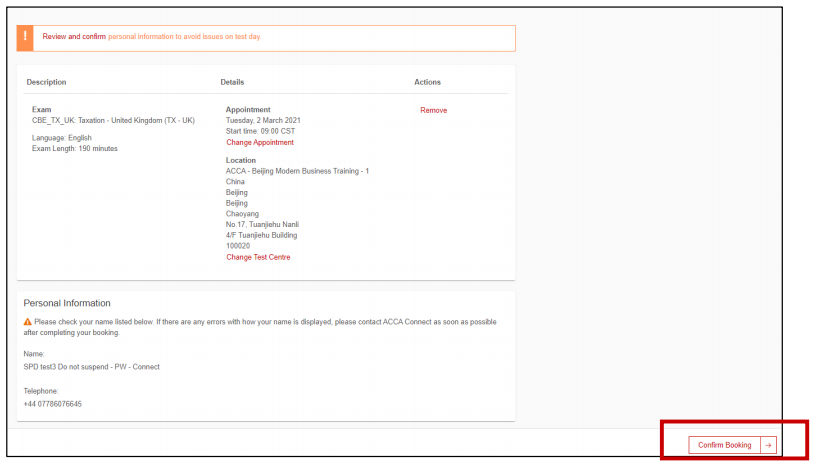This screenshot has height=469, width=814.
Task: Click the 'Personal Information' heading
Action: (67, 303)
